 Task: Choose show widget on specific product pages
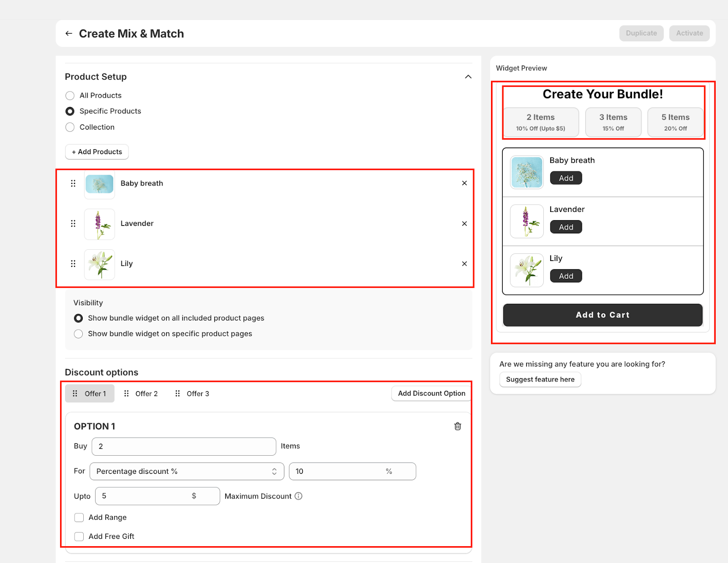[79, 334]
